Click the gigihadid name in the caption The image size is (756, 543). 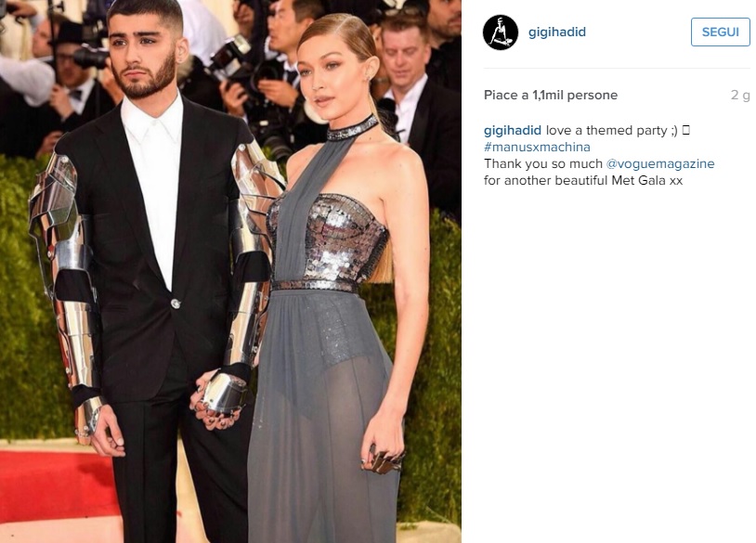[513, 131]
